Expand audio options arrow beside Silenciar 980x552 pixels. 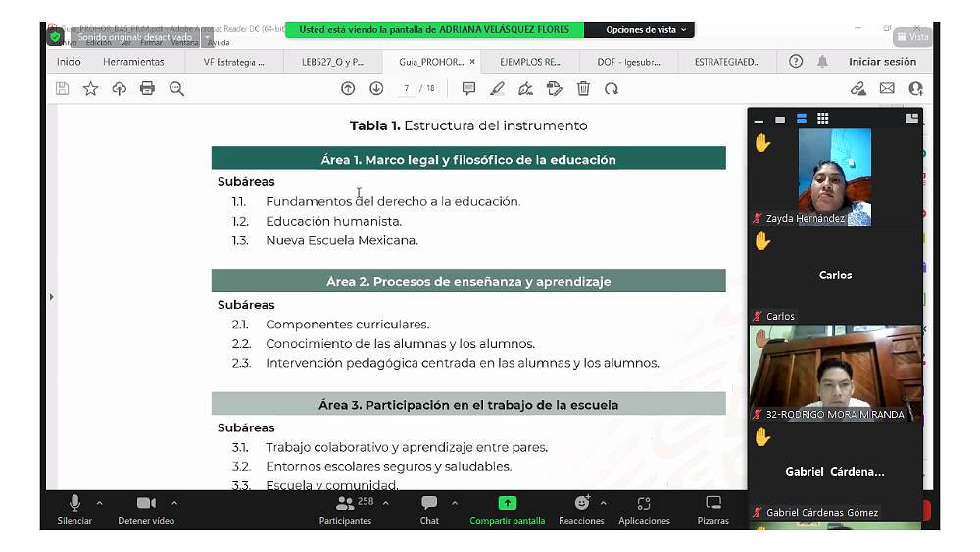click(99, 503)
